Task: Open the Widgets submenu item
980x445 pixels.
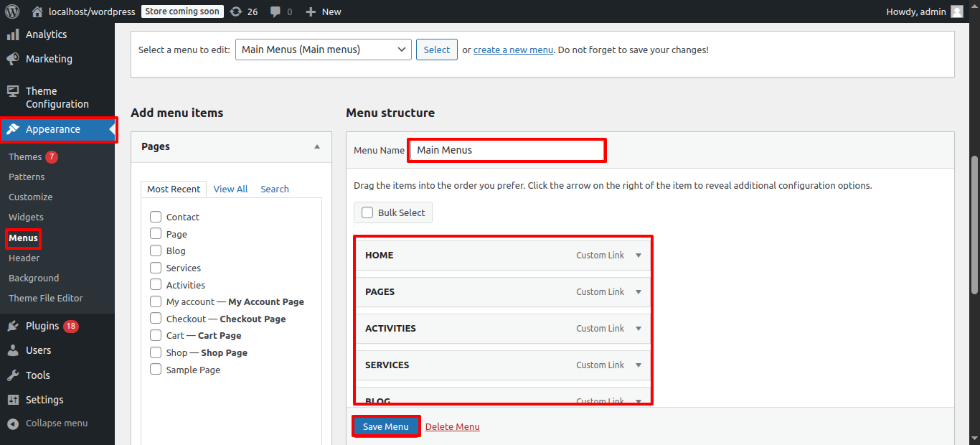Action: point(26,217)
